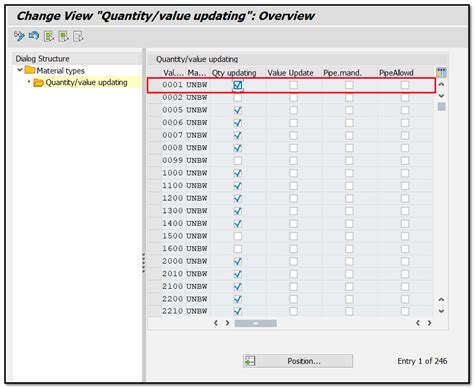Tick PipeAllowd checkbox in row 0007

click(x=405, y=135)
